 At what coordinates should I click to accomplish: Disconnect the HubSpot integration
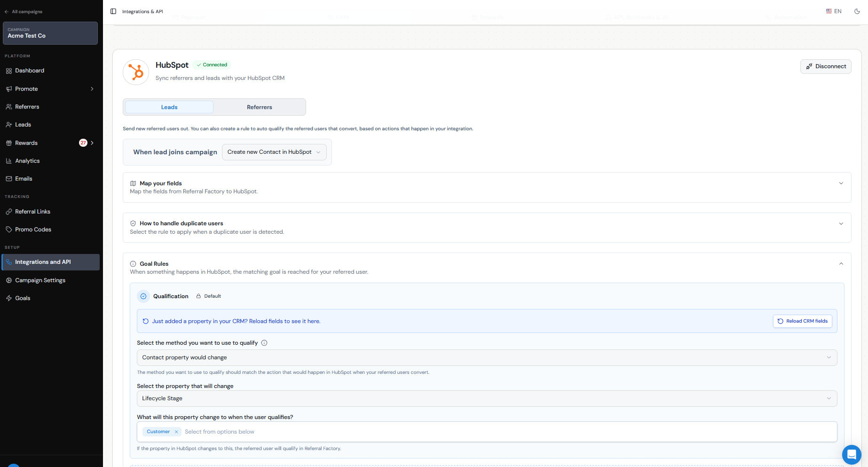tap(826, 66)
